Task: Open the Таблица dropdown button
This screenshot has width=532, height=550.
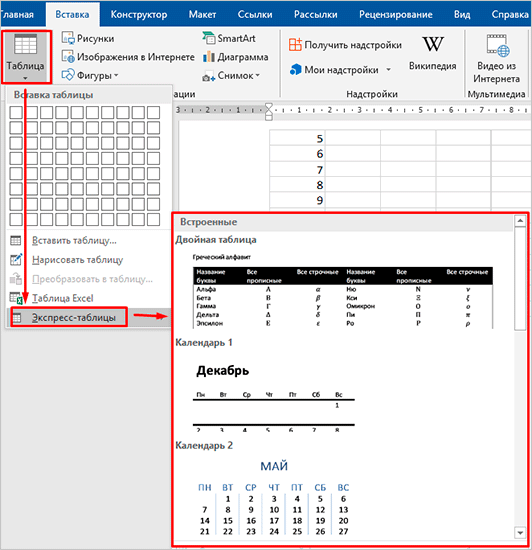Action: [x=26, y=57]
